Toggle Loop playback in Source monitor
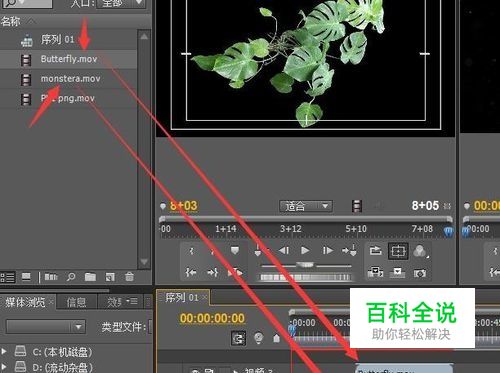The width and height of the screenshot is (500, 373). (376, 250)
